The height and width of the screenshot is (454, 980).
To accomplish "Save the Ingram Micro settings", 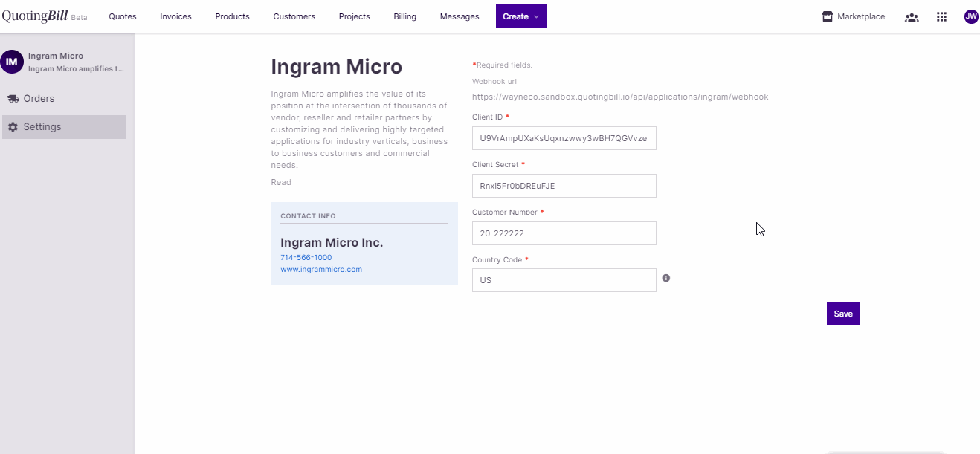I will click(843, 314).
